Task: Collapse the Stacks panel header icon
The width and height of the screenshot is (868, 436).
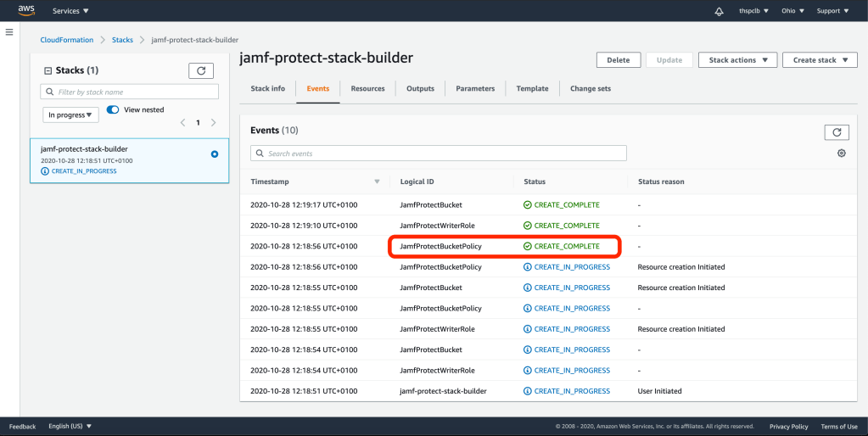Action: tap(48, 70)
